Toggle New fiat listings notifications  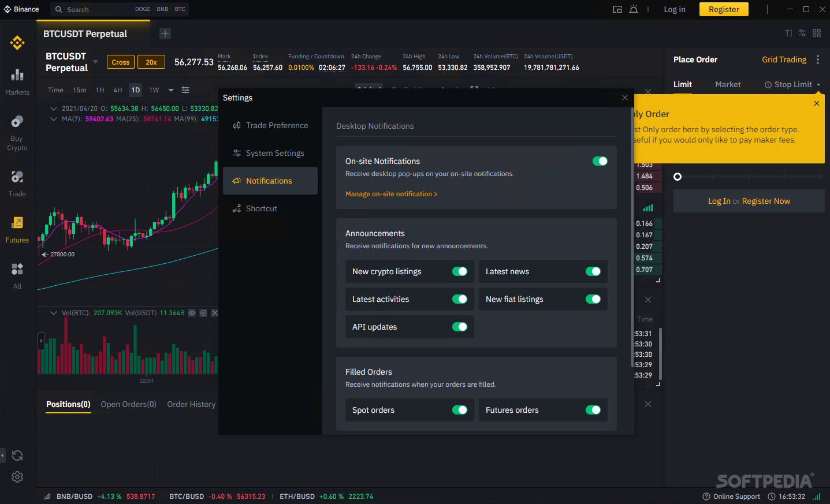(593, 299)
